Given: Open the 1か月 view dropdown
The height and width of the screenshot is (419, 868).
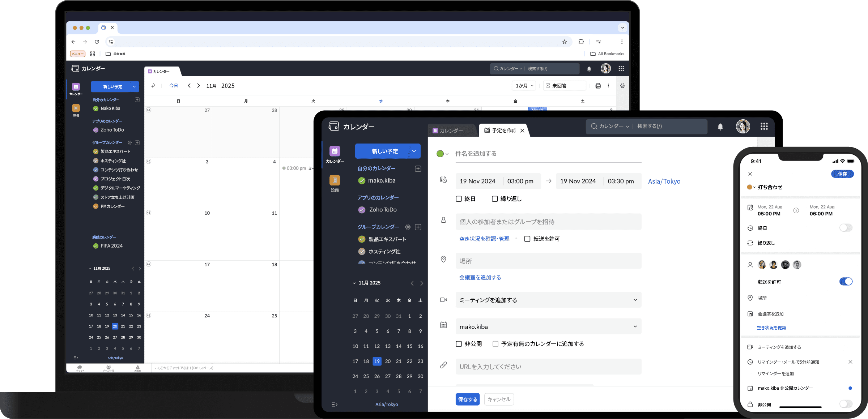Looking at the screenshot, I should point(523,86).
